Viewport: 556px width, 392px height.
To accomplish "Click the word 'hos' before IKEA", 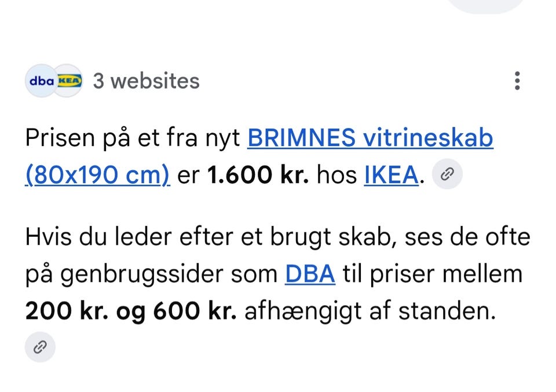I will click(x=336, y=174).
